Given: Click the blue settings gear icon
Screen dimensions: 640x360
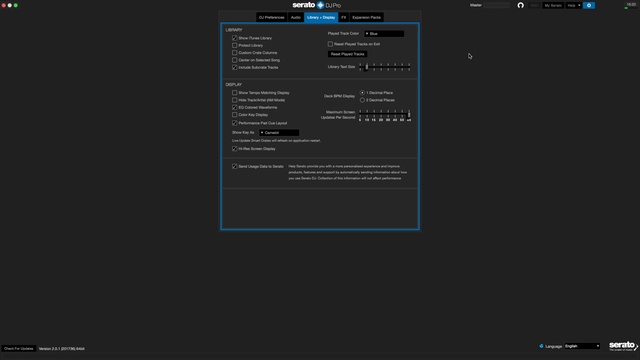Looking at the screenshot, I should [589, 5].
